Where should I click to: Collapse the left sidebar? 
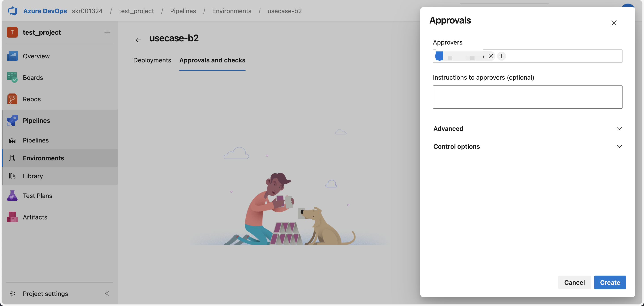tap(107, 293)
